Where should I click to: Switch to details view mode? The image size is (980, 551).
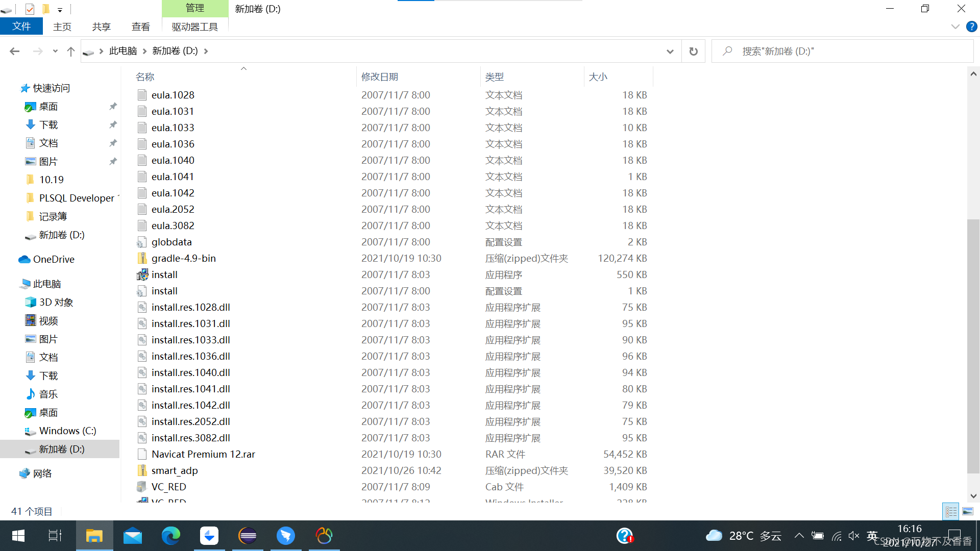pos(951,511)
